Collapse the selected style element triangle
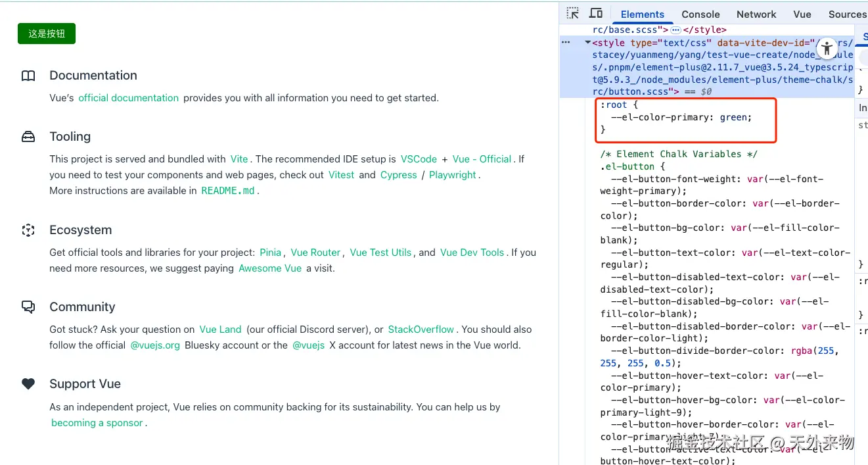 587,43
